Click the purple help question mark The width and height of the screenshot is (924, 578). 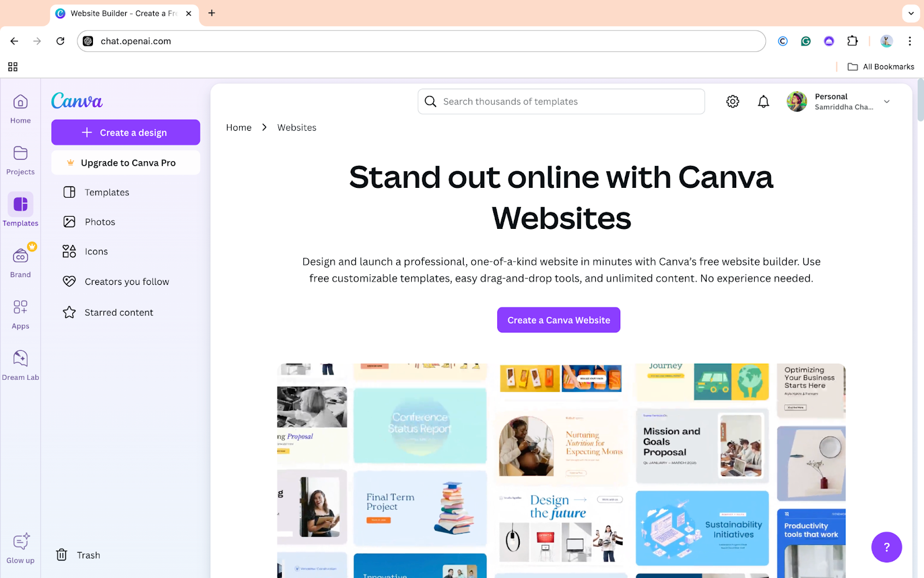pos(886,547)
